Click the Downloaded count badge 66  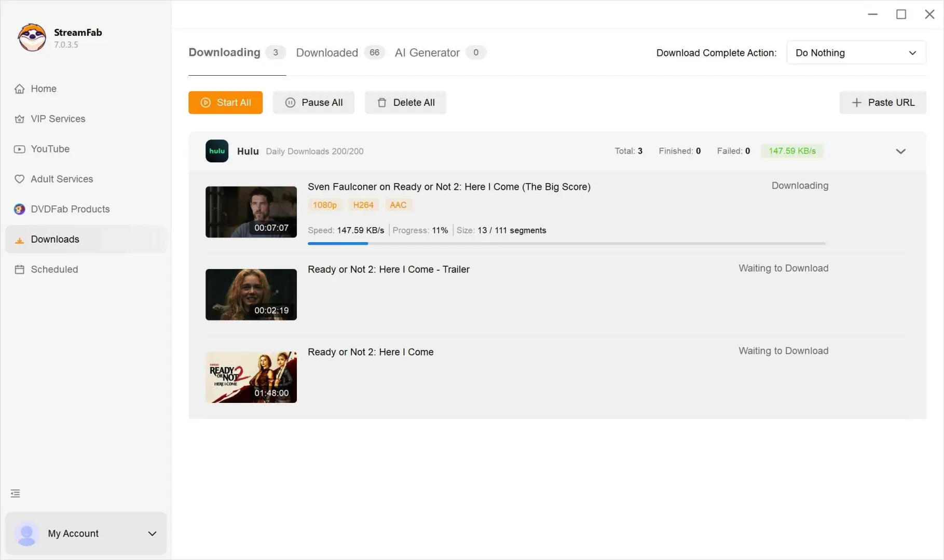click(x=374, y=52)
